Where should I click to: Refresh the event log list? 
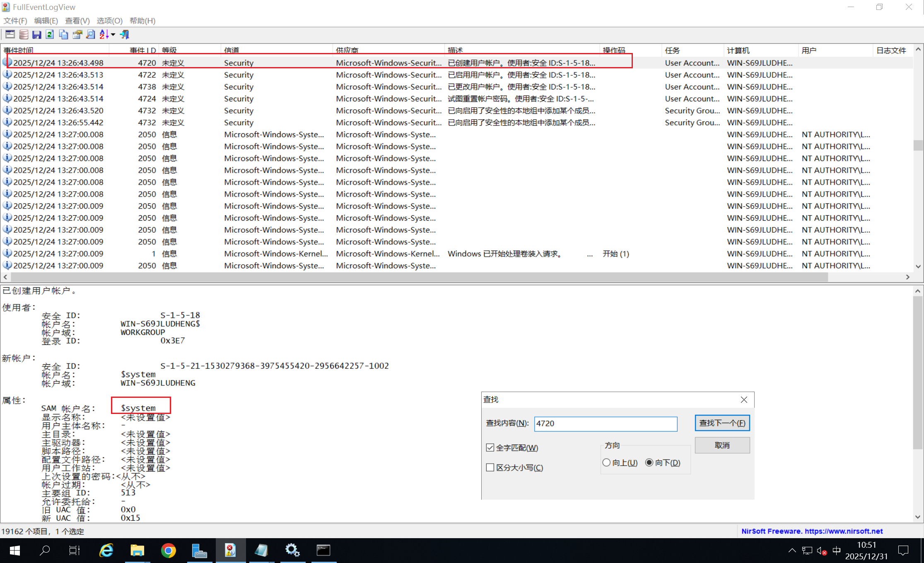[50, 34]
